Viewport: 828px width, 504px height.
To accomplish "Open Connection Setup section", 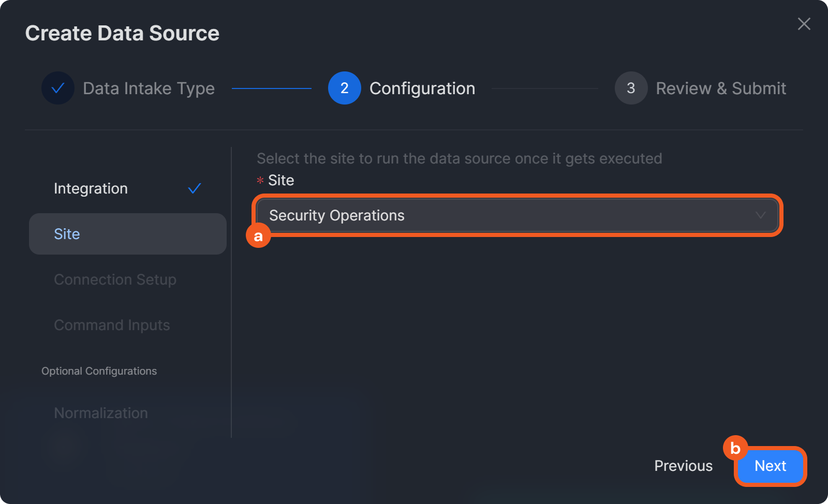I will click(x=115, y=279).
